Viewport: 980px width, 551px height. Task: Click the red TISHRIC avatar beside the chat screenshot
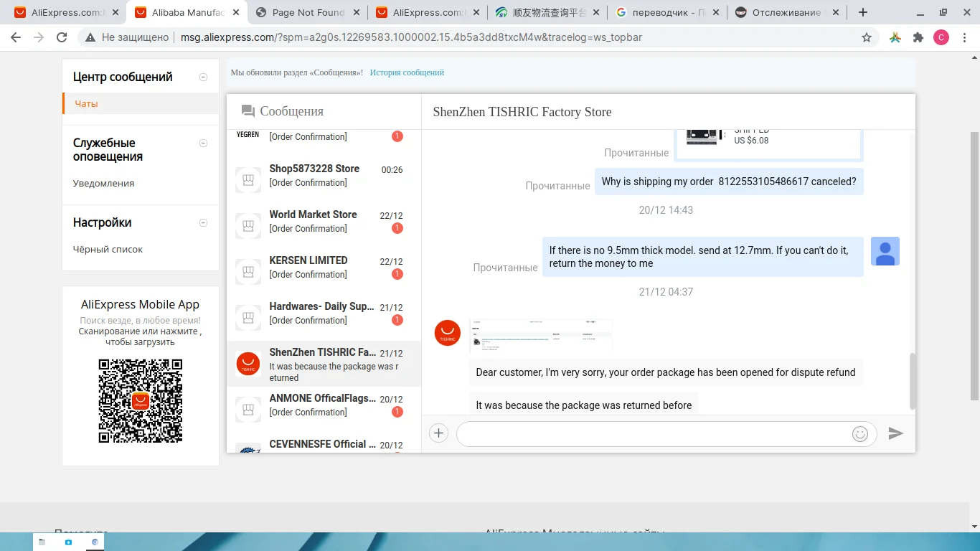click(448, 333)
